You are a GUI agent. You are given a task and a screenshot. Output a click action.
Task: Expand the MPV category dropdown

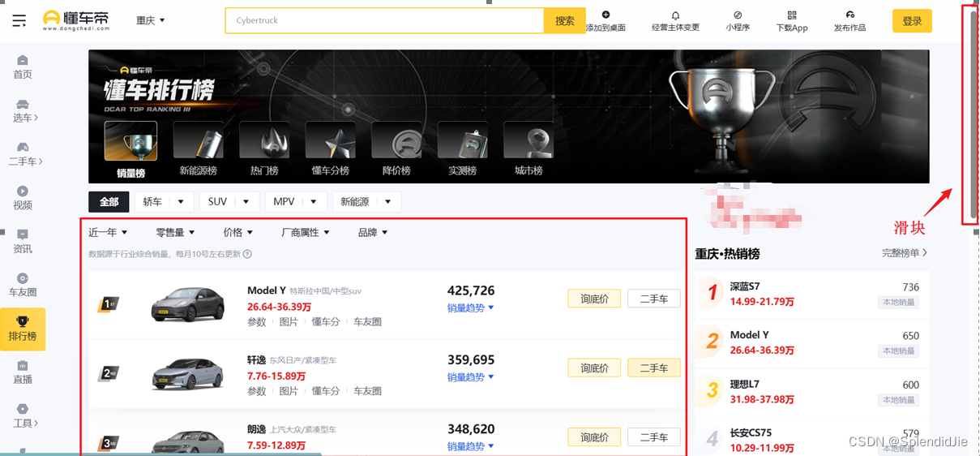click(295, 202)
